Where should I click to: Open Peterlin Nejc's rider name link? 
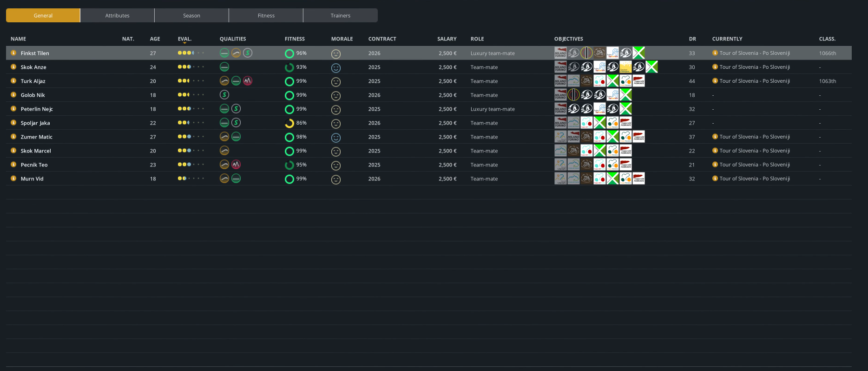(x=37, y=109)
